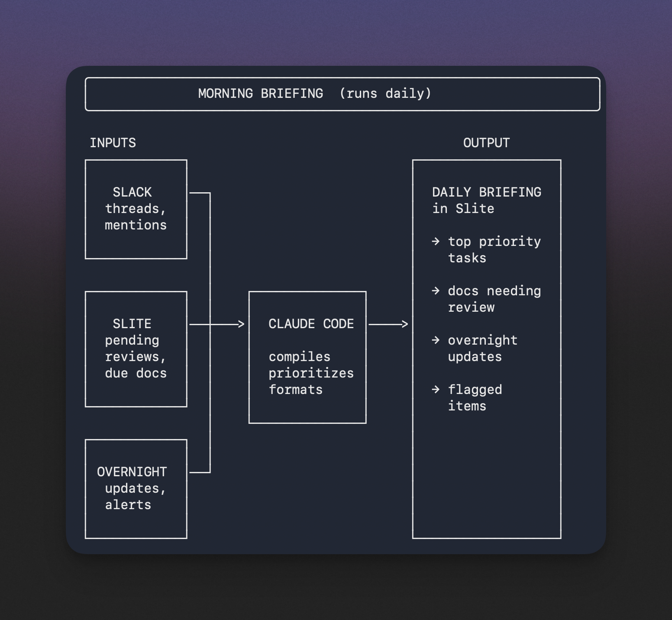Select the SLITE pending reviews input box
This screenshot has width=672, height=620.
[x=136, y=349]
